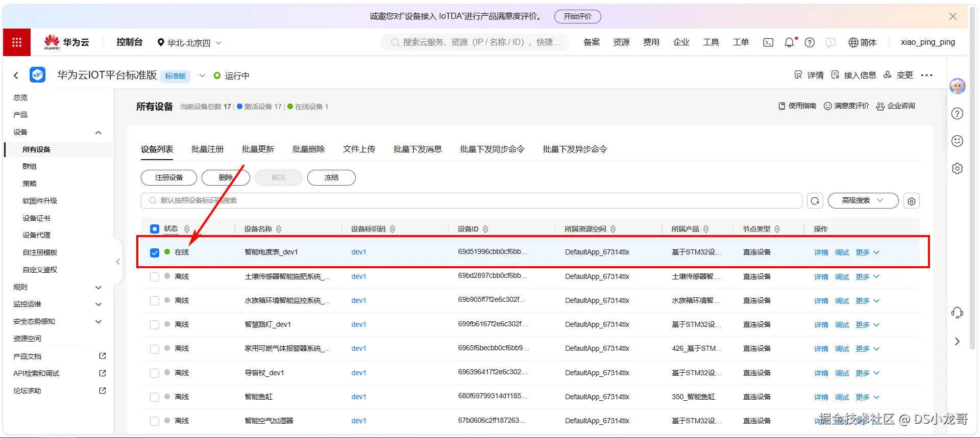The height and width of the screenshot is (438, 980).
Task: Refresh the device list
Action: (x=815, y=201)
